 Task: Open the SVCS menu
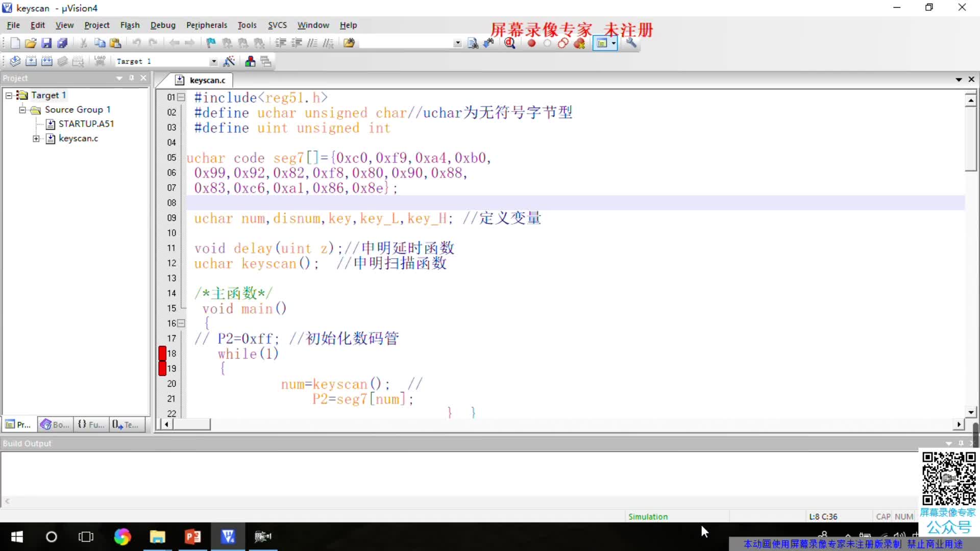click(x=277, y=25)
